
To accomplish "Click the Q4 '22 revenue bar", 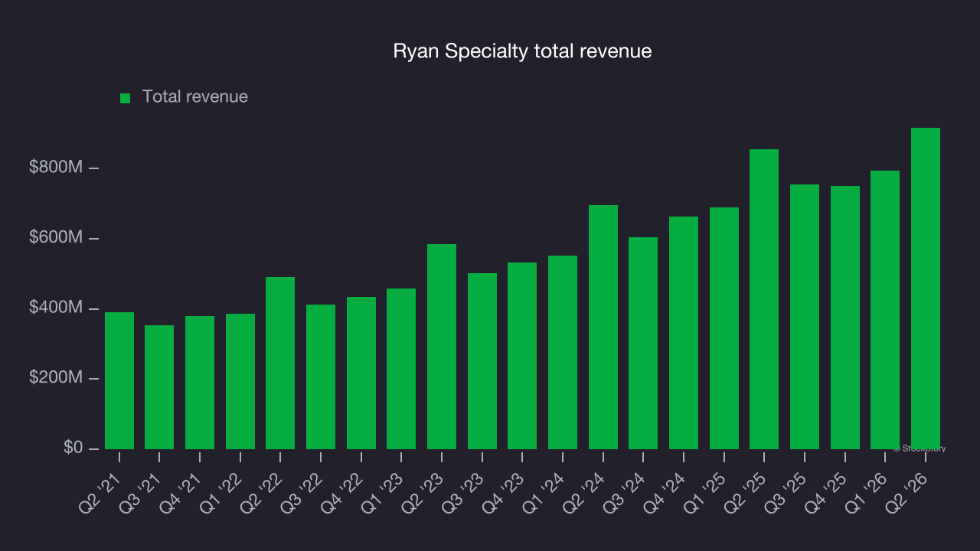I will coord(361,373).
